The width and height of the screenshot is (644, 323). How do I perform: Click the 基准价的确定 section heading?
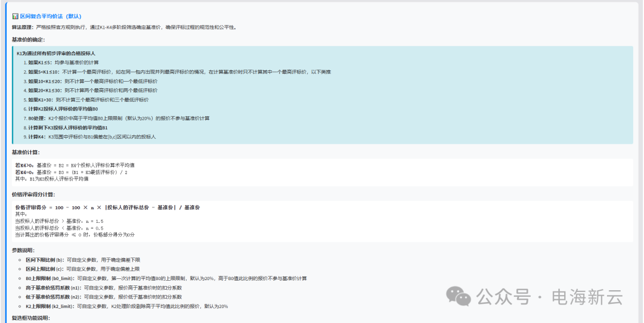point(28,39)
